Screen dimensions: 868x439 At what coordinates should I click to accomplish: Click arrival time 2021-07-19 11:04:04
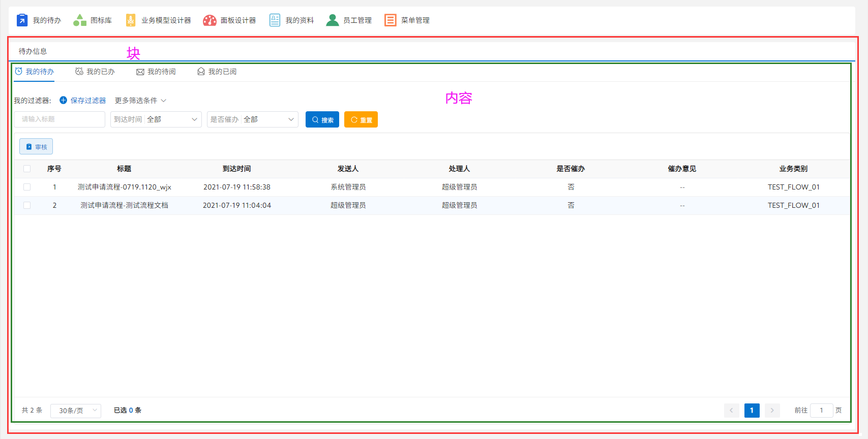click(x=237, y=205)
